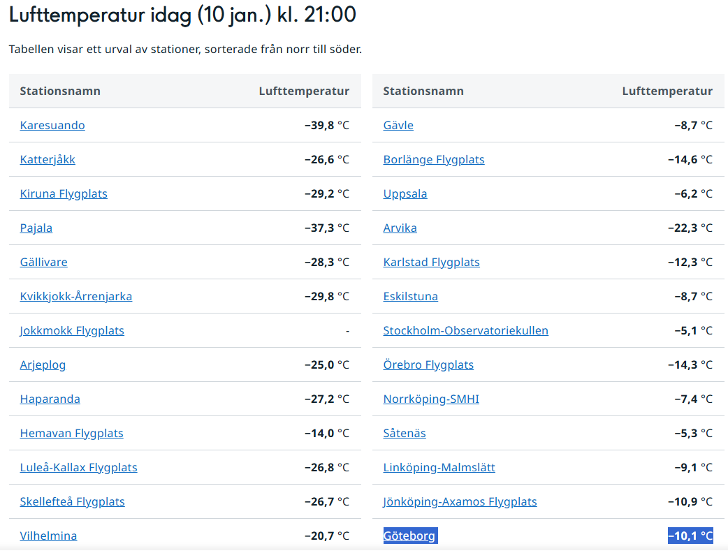Image resolution: width=728 pixels, height=560 pixels.
Task: Select Kiruna Flygplats station
Action: tap(64, 194)
